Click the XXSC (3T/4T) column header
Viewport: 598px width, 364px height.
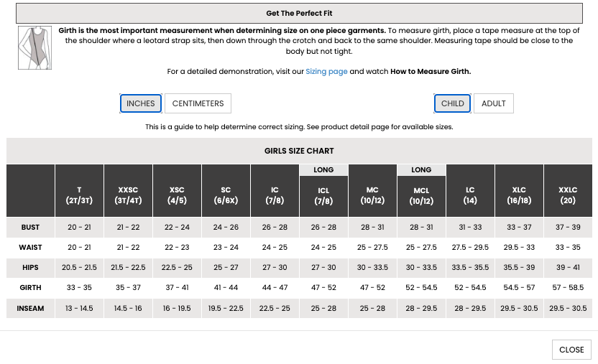[x=128, y=195]
